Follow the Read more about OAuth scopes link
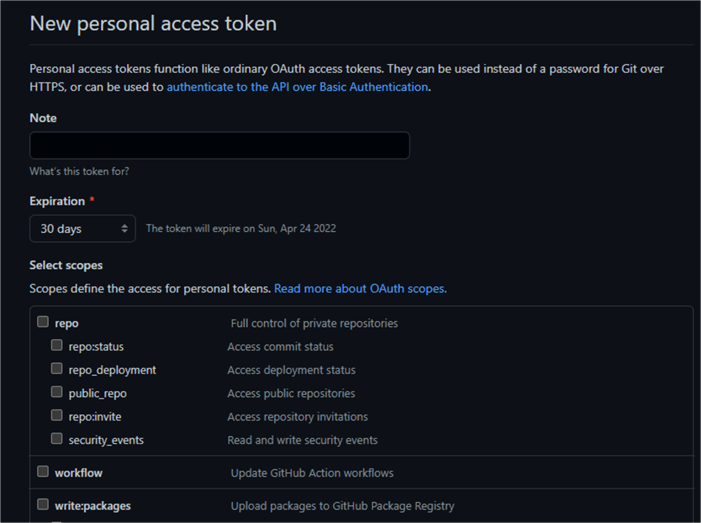The height and width of the screenshot is (523, 701). 360,289
